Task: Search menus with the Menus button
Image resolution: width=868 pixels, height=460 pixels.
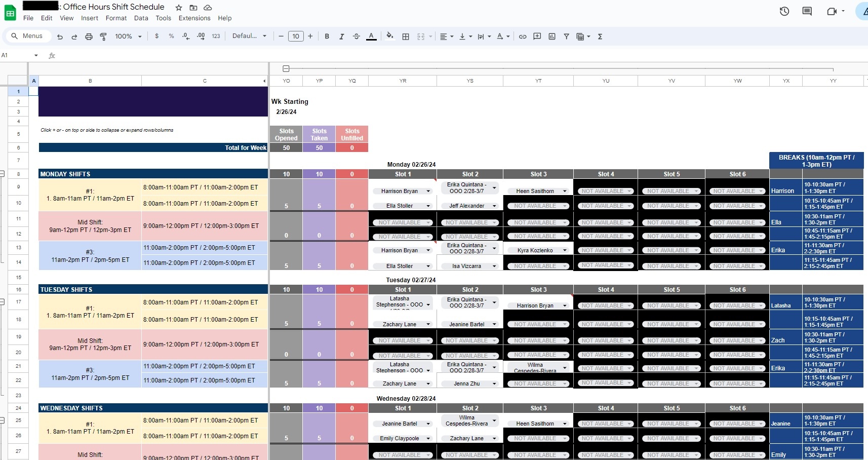Action: [x=27, y=36]
